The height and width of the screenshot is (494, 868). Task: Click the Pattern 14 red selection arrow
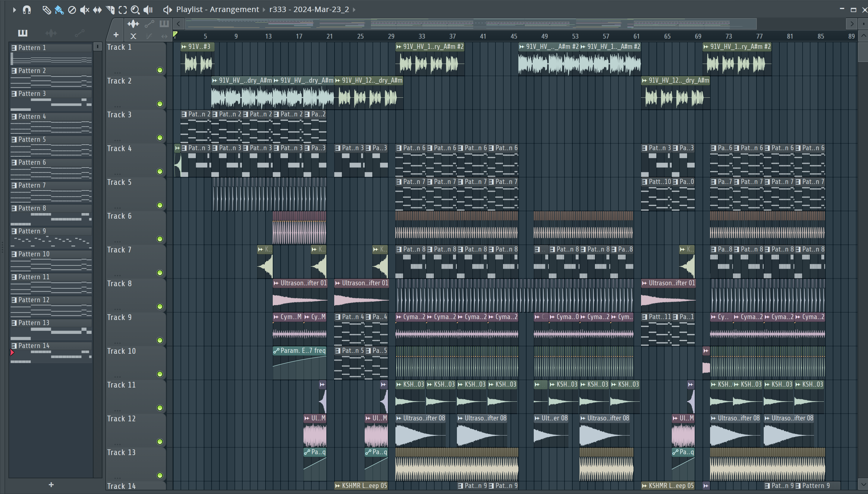(x=12, y=353)
